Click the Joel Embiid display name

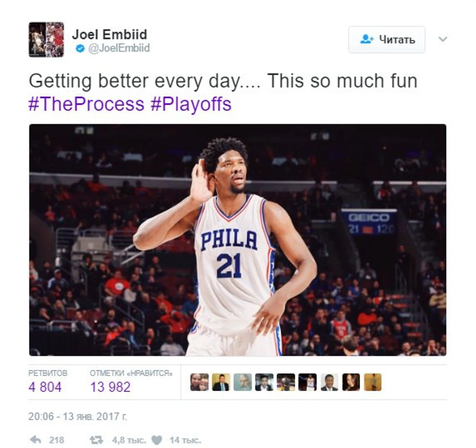tap(110, 34)
